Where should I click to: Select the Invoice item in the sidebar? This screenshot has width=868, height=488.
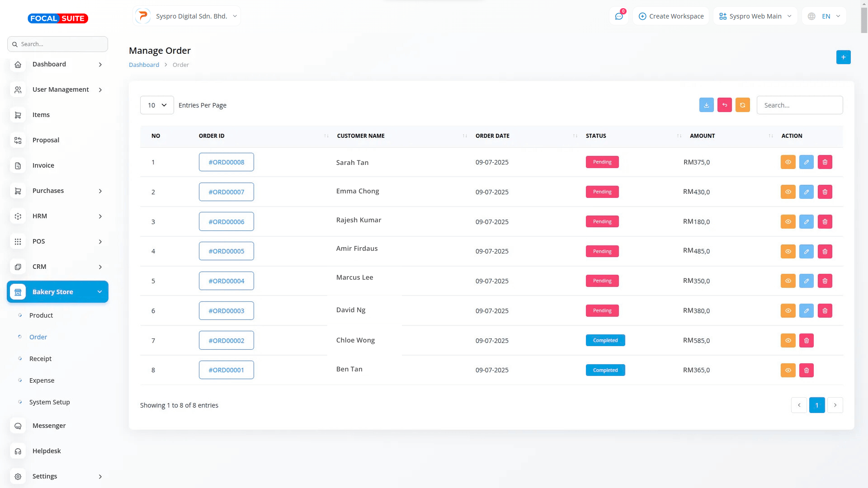pyautogui.click(x=43, y=165)
